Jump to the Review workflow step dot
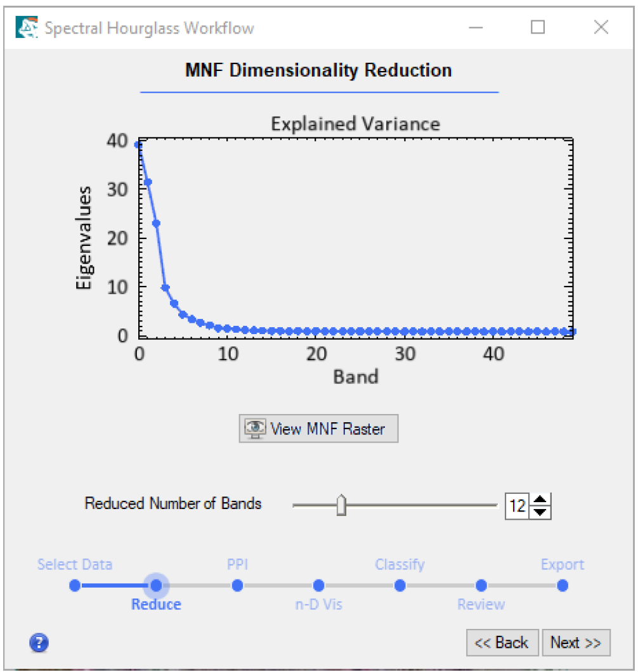The image size is (638, 672). (x=481, y=585)
